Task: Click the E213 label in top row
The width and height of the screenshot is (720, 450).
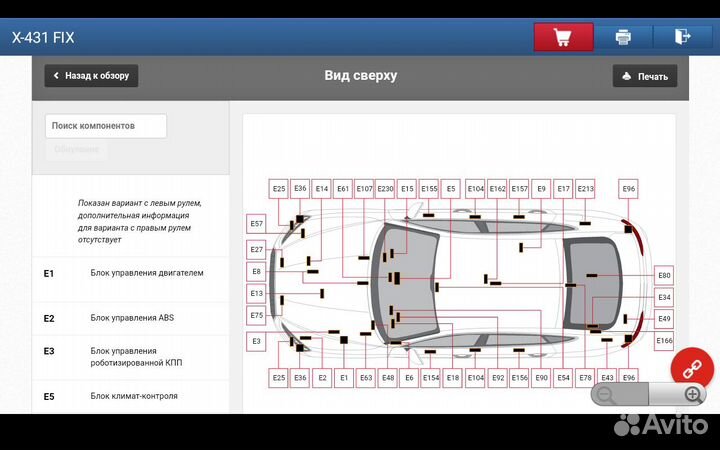Action: tap(585, 188)
